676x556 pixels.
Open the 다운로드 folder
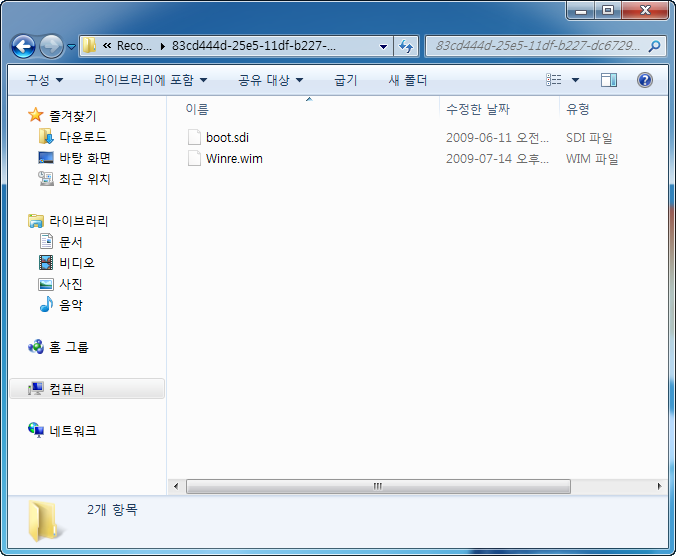tap(83, 137)
